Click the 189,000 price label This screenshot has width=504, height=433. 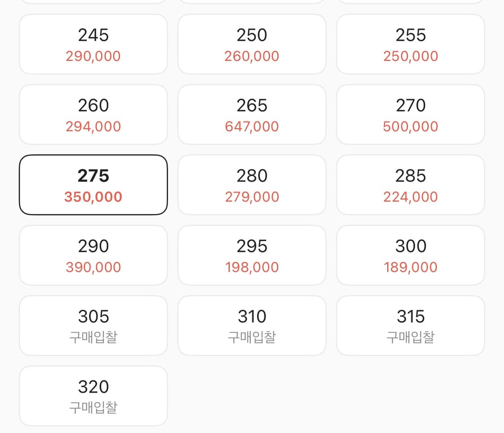[x=410, y=268]
